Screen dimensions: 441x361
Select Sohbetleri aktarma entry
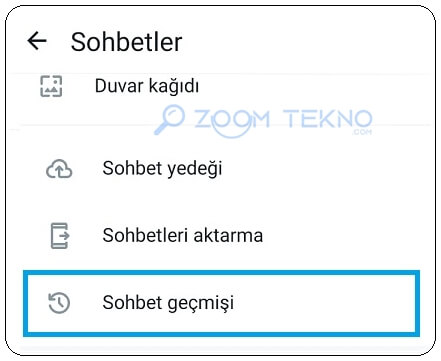(x=183, y=235)
